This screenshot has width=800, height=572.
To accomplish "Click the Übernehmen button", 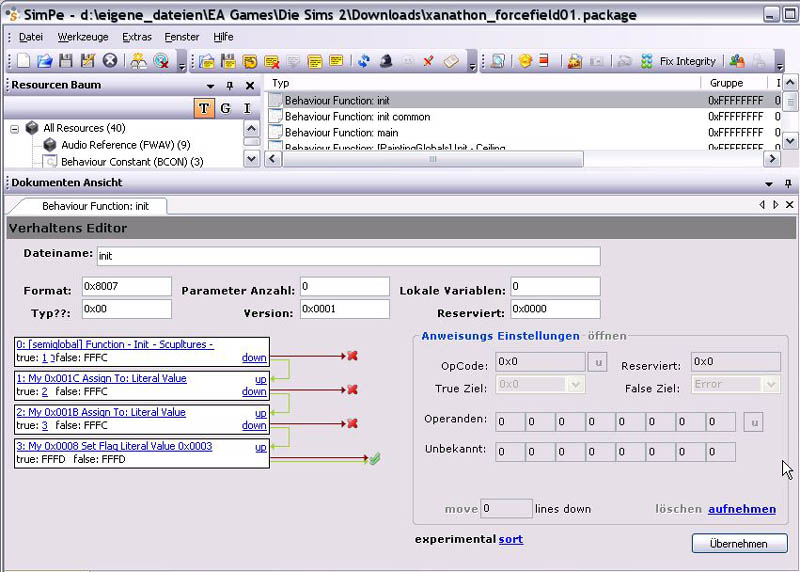I will [x=739, y=543].
